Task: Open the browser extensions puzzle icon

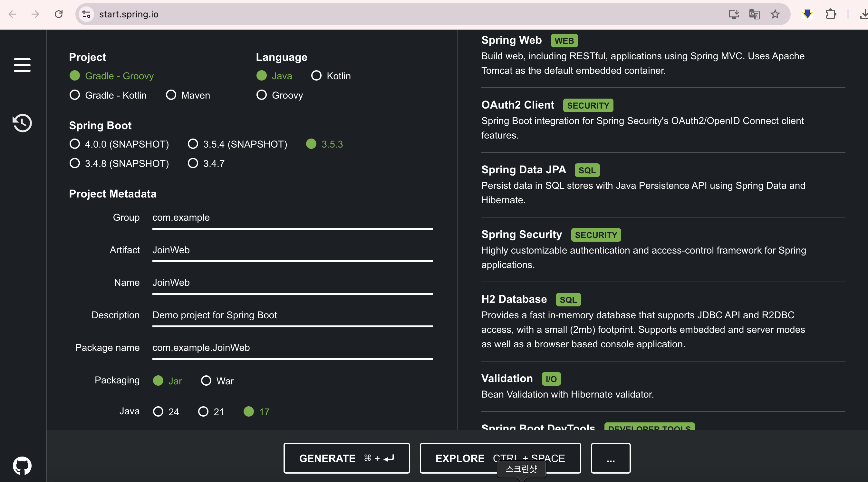Action: click(831, 14)
